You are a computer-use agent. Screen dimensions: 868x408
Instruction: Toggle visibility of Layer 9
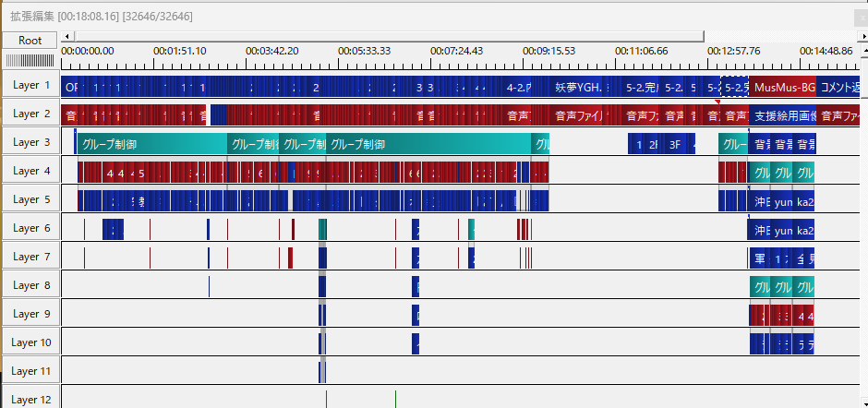point(30,314)
